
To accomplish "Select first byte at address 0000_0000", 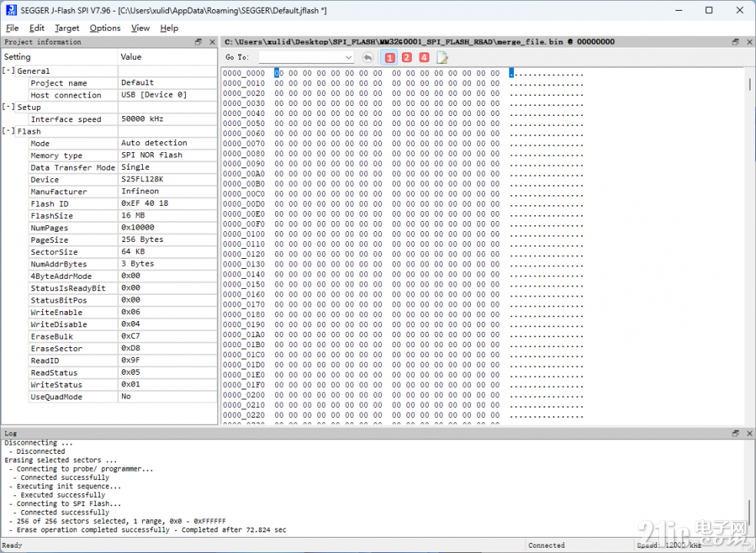I will pos(279,73).
